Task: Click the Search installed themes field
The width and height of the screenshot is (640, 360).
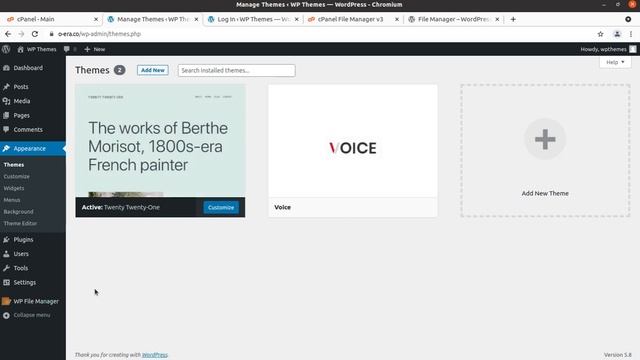Action: (236, 70)
